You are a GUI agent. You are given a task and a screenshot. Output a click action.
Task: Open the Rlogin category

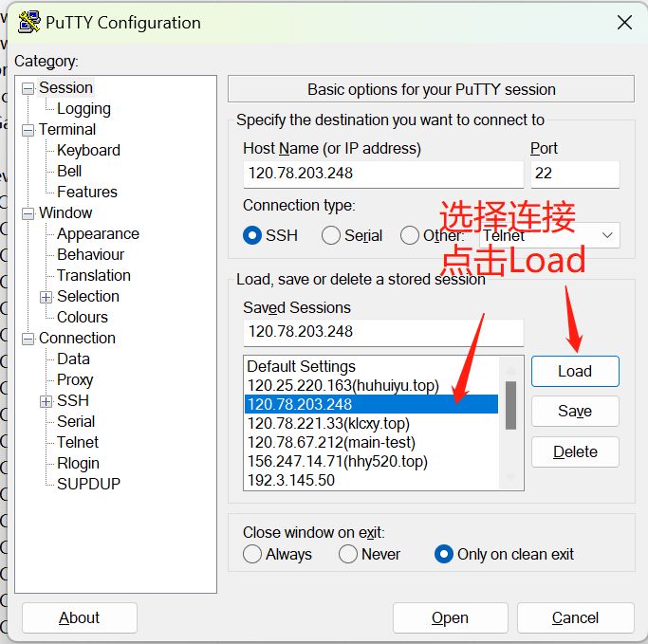tap(78, 463)
